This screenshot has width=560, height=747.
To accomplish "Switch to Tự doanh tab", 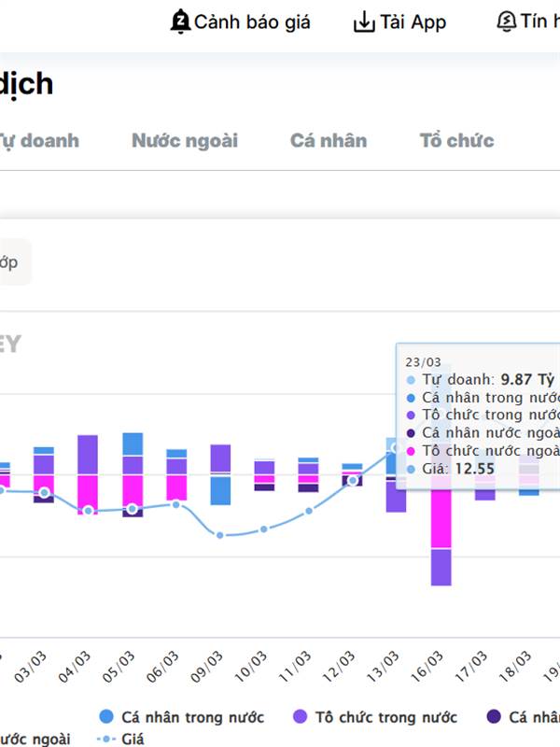I will [x=38, y=141].
